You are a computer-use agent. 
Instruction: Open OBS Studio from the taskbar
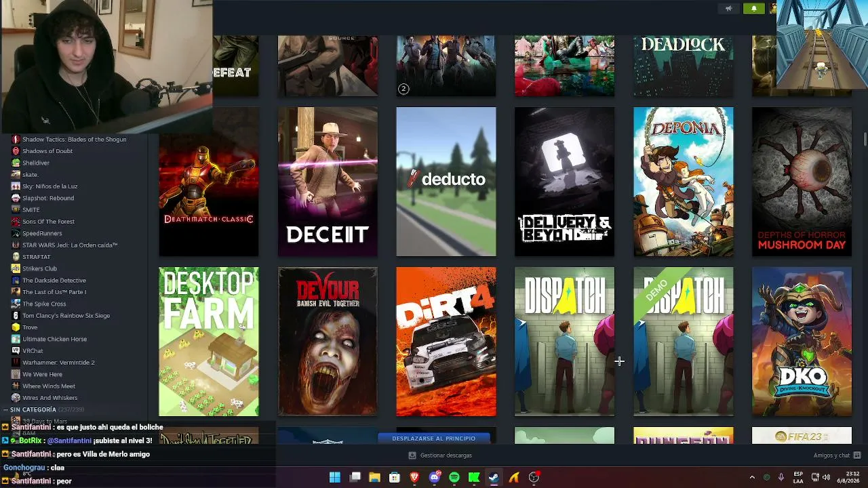tap(534, 477)
